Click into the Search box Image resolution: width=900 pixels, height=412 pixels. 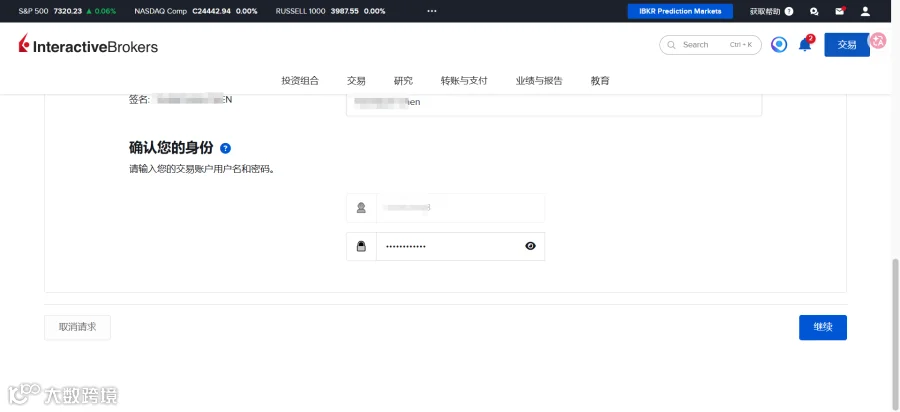[x=711, y=45]
